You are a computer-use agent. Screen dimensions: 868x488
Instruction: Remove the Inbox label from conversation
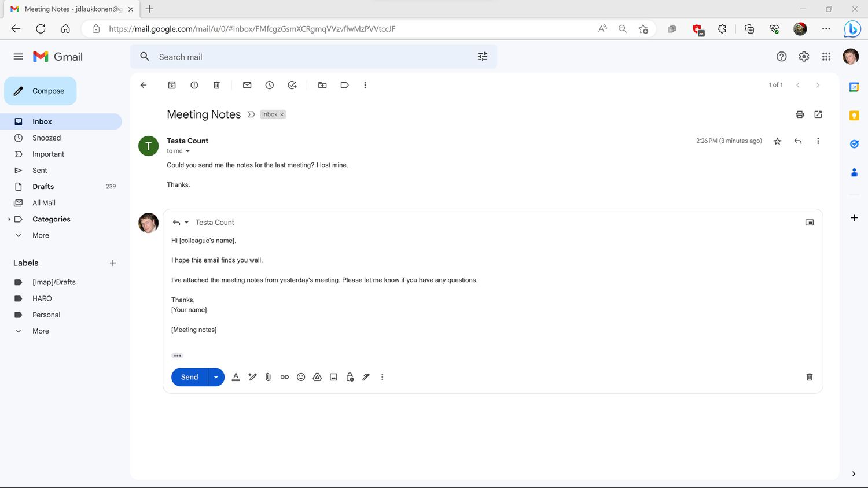[282, 114]
